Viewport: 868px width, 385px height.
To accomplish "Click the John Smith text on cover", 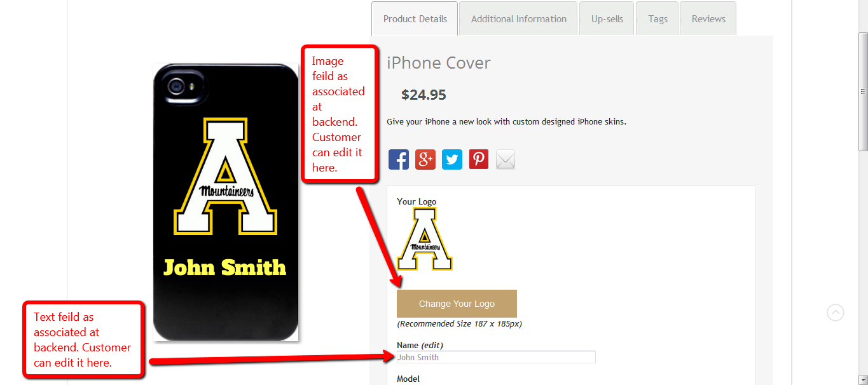I will (225, 267).
